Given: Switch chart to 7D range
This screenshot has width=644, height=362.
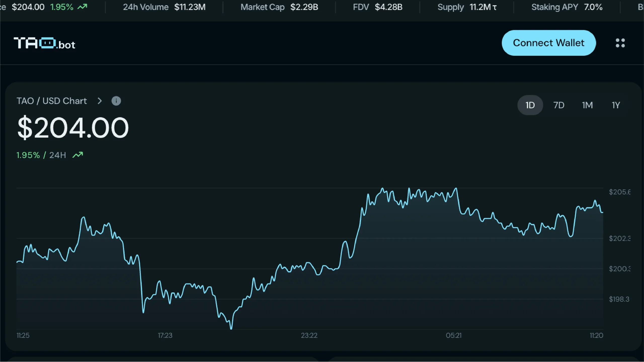Looking at the screenshot, I should [559, 105].
